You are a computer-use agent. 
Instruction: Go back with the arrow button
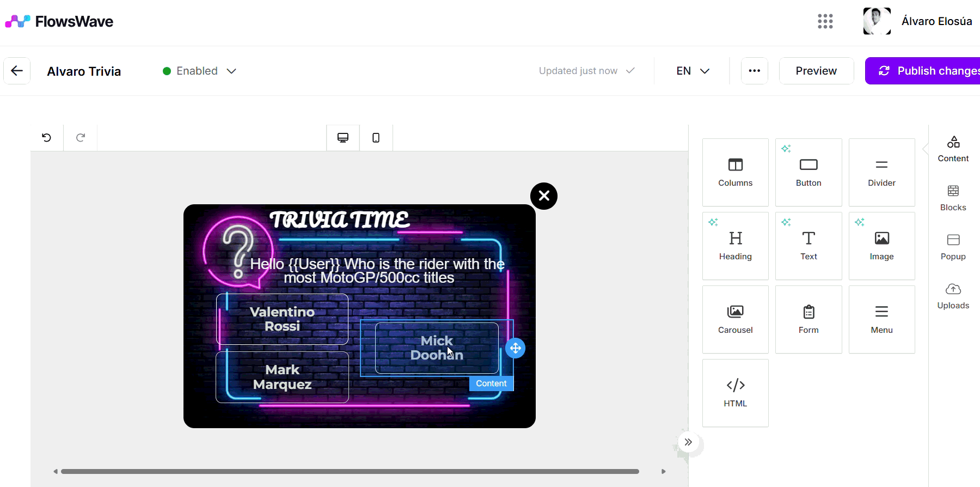17,71
